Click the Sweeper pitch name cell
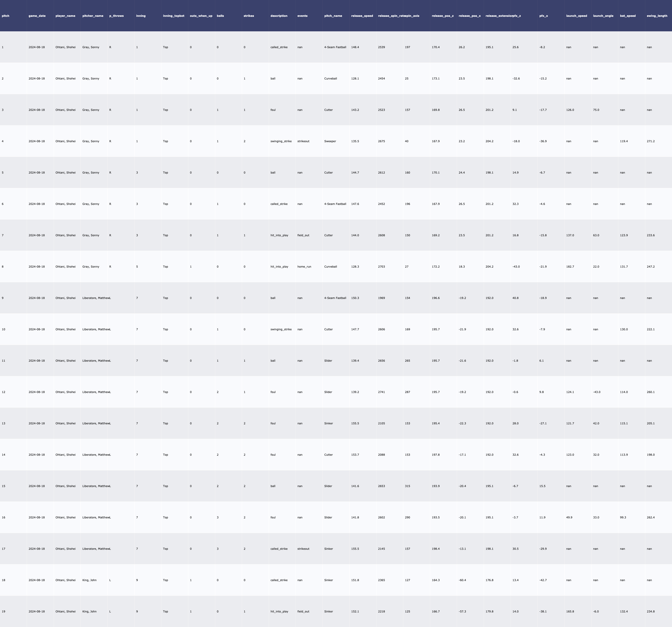This screenshot has height=627, width=672. click(x=330, y=141)
